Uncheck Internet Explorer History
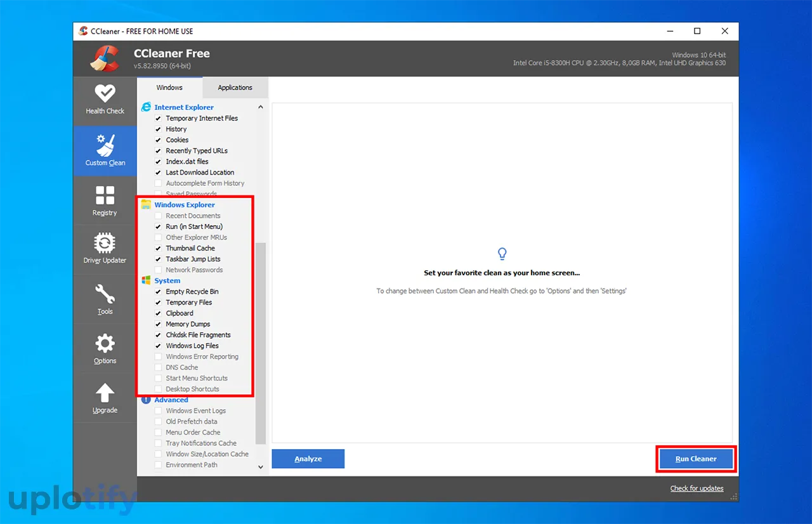The height and width of the screenshot is (524, 812). coord(159,129)
